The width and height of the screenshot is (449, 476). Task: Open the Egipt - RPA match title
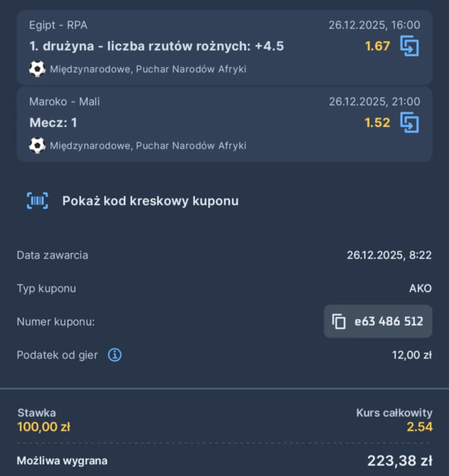pos(58,25)
